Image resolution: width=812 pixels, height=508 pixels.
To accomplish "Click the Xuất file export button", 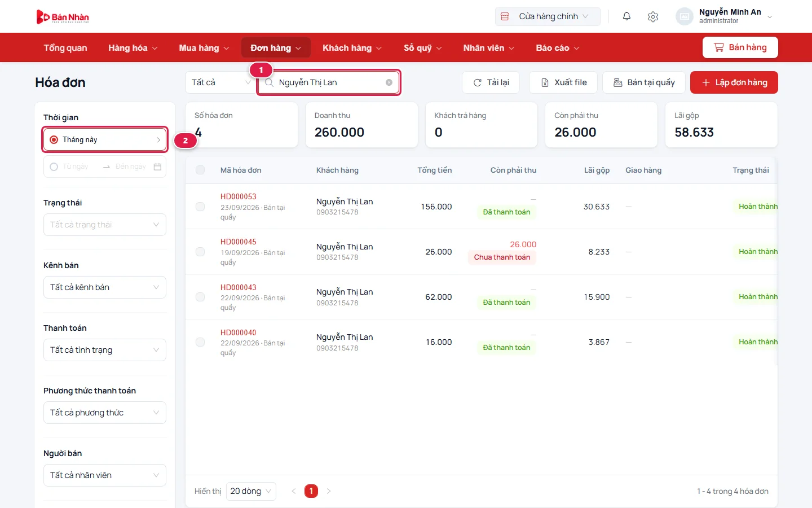I will point(564,82).
